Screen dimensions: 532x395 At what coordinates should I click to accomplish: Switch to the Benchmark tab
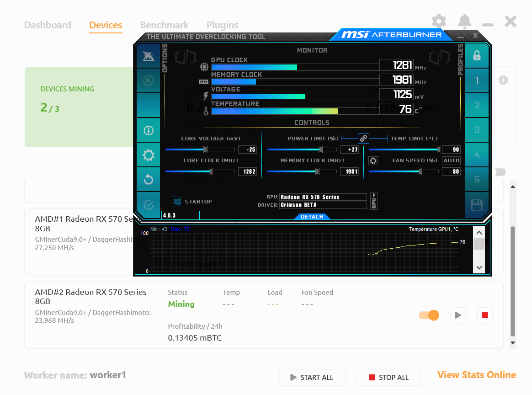point(164,25)
